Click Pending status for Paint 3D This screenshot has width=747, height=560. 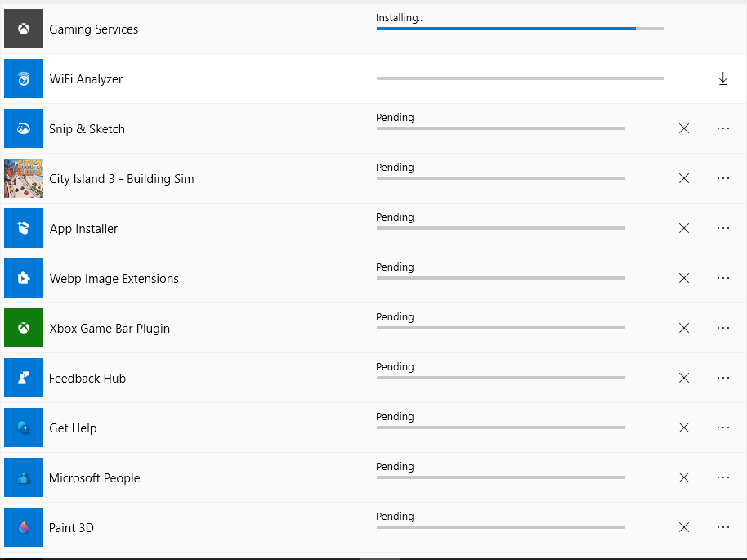click(395, 516)
